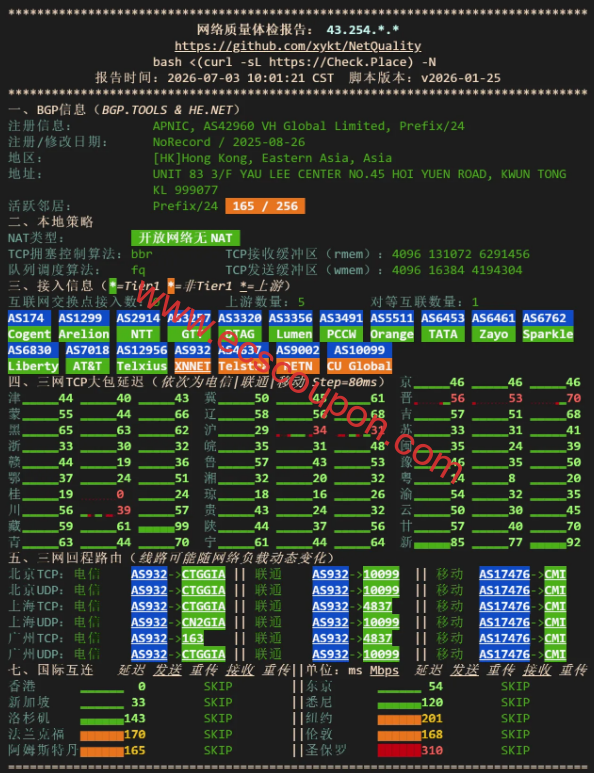Screen dimensions: 594x773
Task: Select the AS9002 header above RETN
Action: (x=298, y=350)
